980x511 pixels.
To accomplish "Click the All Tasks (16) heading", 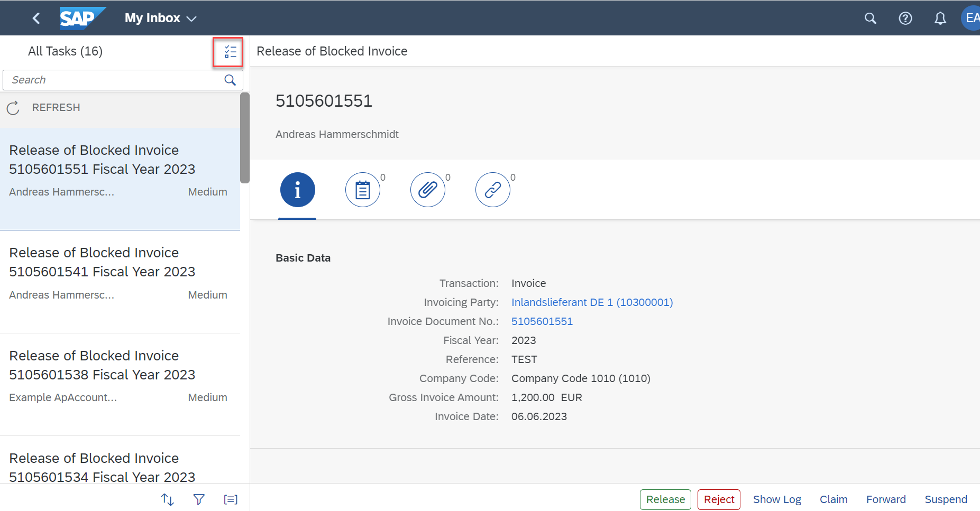I will (x=65, y=51).
